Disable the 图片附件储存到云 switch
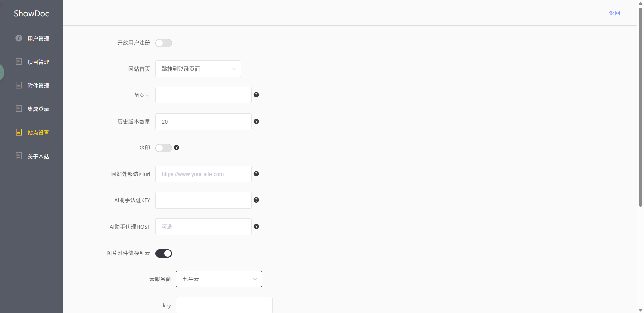This screenshot has height=313, width=644. pos(164,253)
